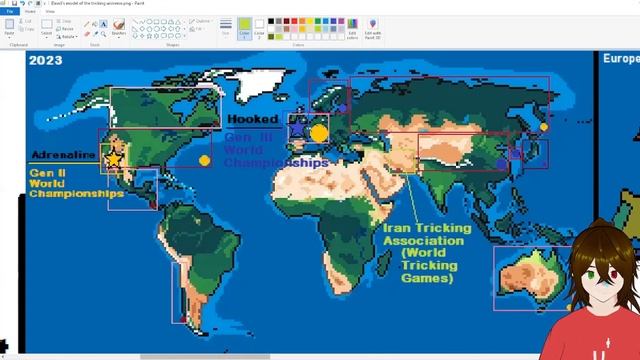
Task: Choose the Five-point star shape
Action: tap(149, 36)
